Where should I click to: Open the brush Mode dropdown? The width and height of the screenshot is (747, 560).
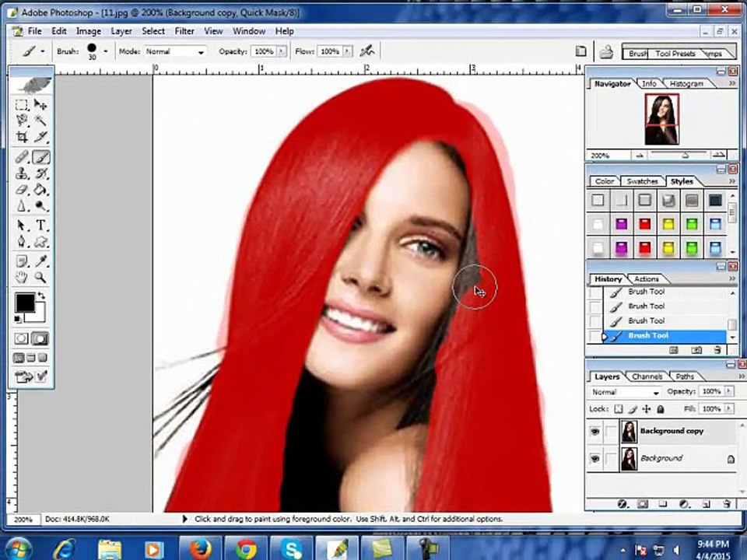click(176, 51)
